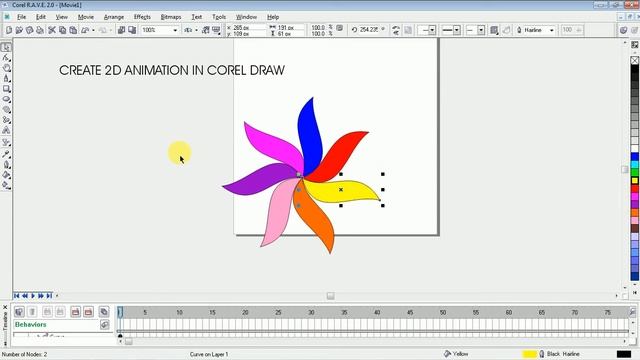The image size is (640, 360).
Task: Jump to last frame button
Action: tap(49, 296)
